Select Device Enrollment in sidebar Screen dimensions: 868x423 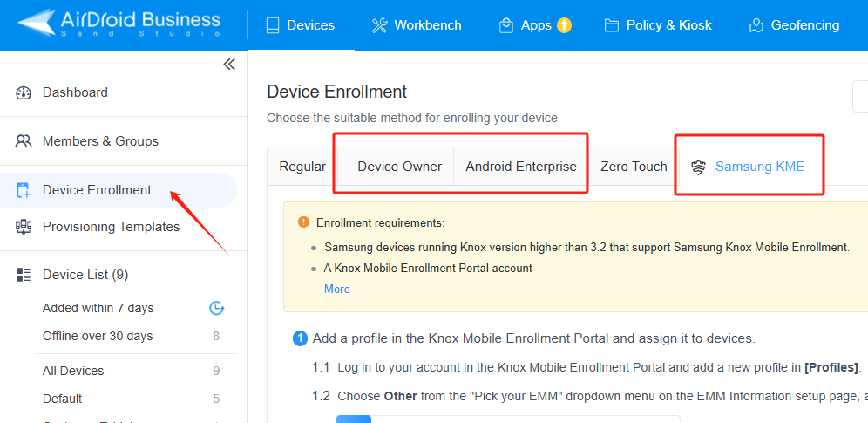(119, 190)
